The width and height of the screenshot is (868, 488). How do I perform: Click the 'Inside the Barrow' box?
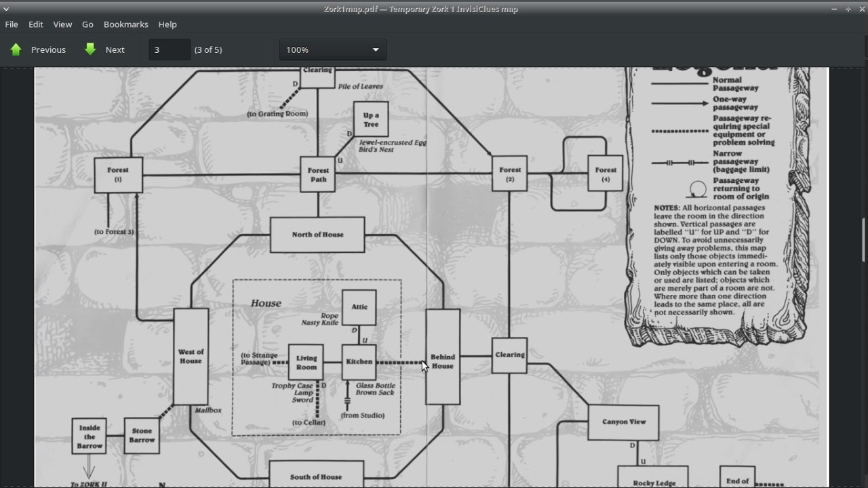[90, 436]
